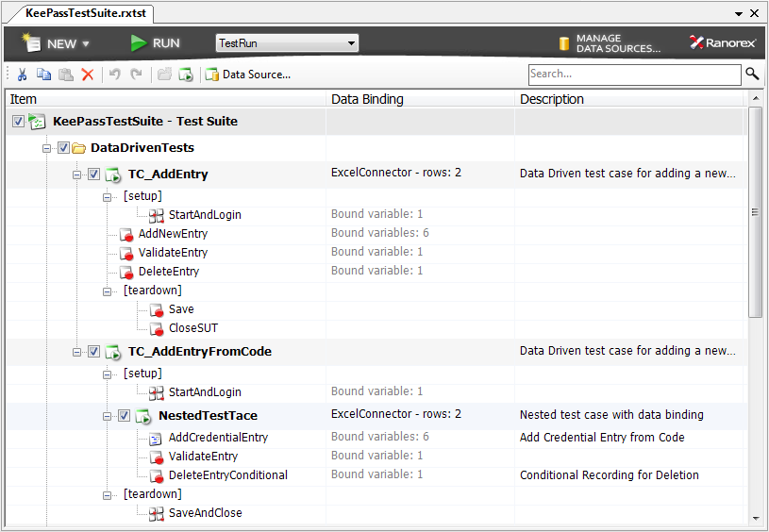Viewport: 769px width, 532px height.
Task: Click the Copy icon in toolbar
Action: (x=43, y=74)
